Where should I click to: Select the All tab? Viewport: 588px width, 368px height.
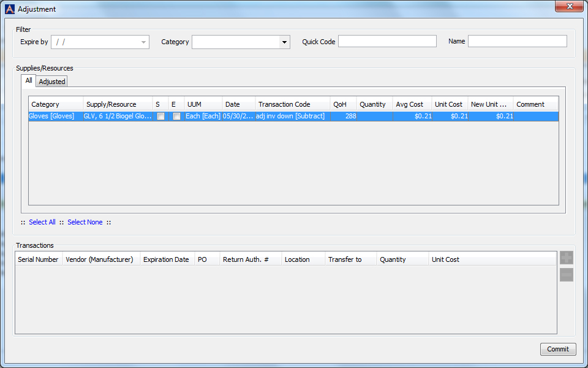coord(29,81)
